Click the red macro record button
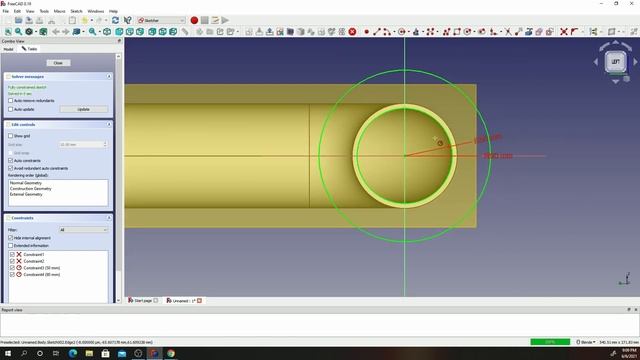This screenshot has height=360, width=640. pyautogui.click(x=194, y=20)
